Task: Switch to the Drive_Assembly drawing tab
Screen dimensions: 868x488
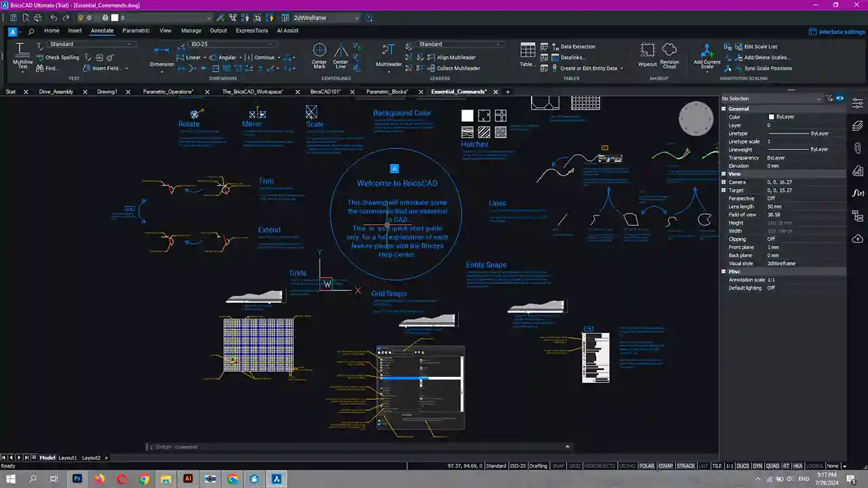Action: (x=56, y=91)
